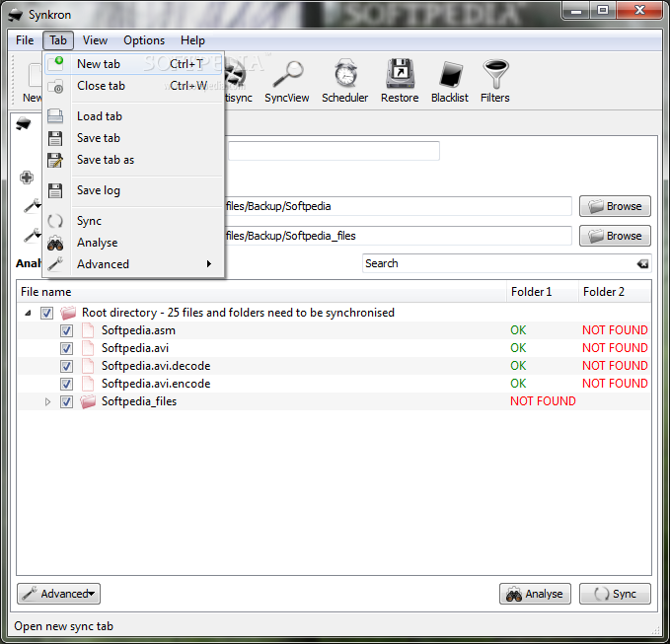
Task: Click the Folder 1 column header
Action: [x=543, y=292]
